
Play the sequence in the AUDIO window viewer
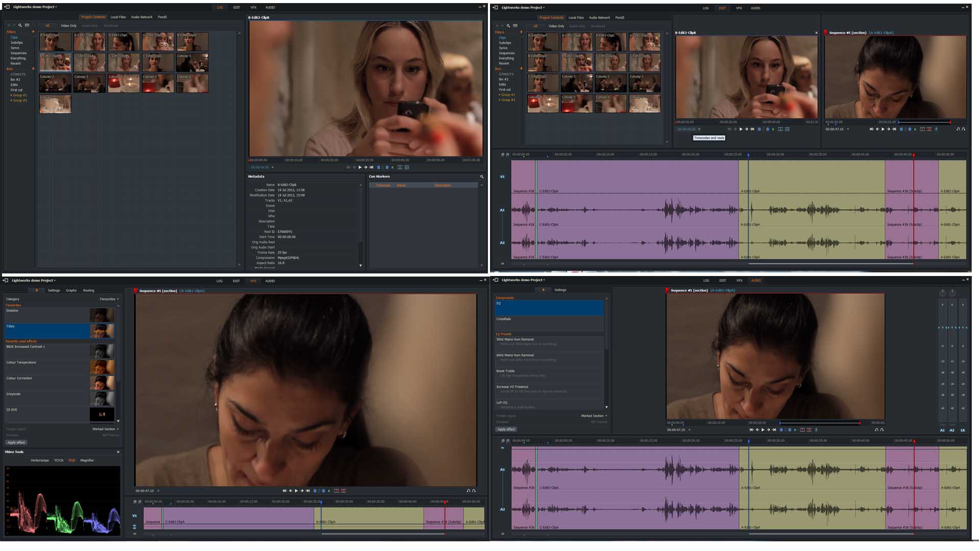click(x=763, y=430)
